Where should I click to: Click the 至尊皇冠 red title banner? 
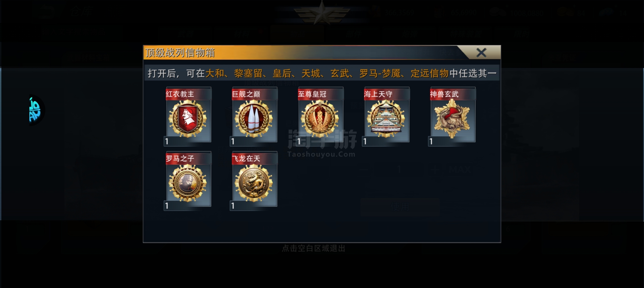click(x=321, y=94)
